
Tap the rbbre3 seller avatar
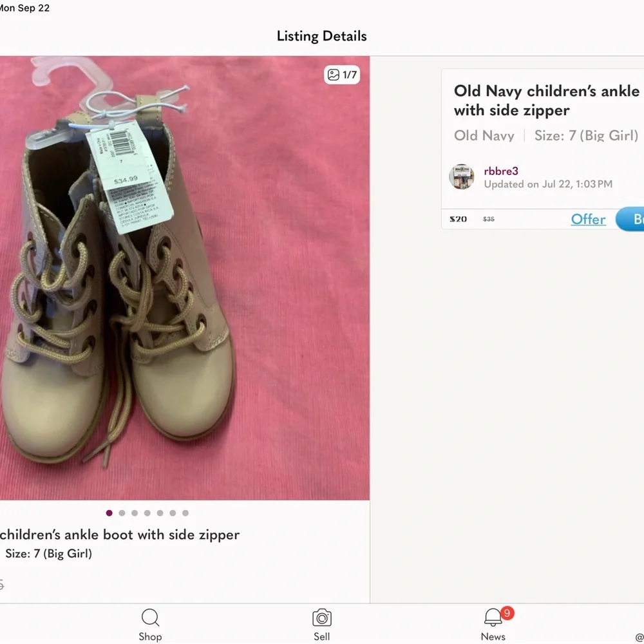click(462, 176)
